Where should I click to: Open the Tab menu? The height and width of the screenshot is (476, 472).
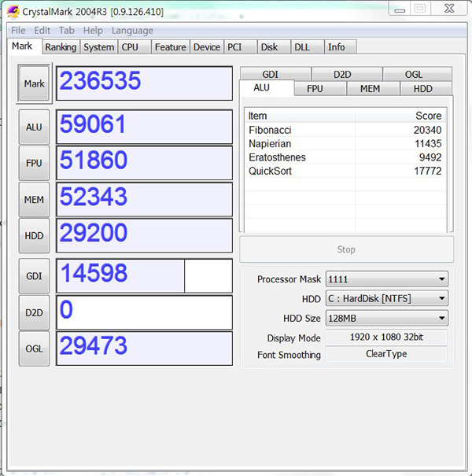point(67,31)
